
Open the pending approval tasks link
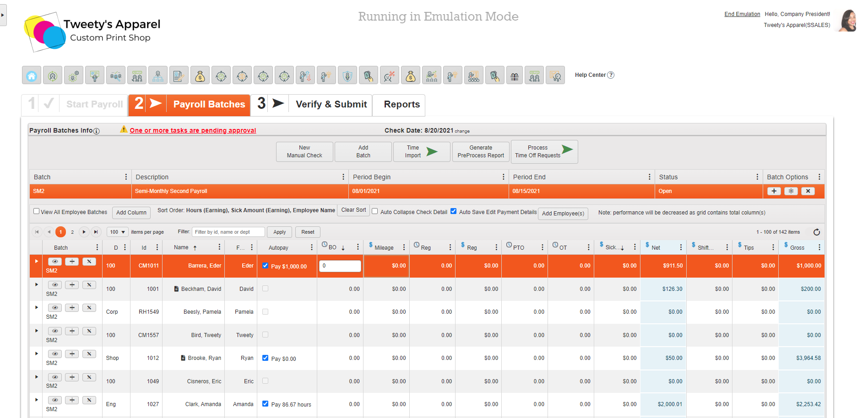tap(193, 130)
